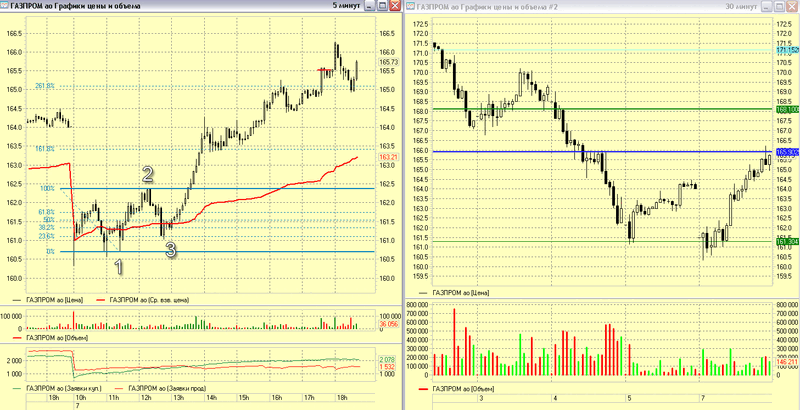The width and height of the screenshot is (800, 410).
Task: Click the 171.152 cyan level tag
Action: click(x=787, y=50)
